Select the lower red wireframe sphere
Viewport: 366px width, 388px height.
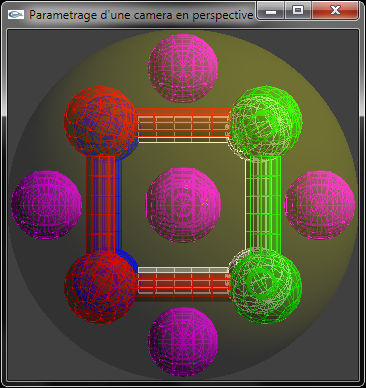tap(101, 287)
